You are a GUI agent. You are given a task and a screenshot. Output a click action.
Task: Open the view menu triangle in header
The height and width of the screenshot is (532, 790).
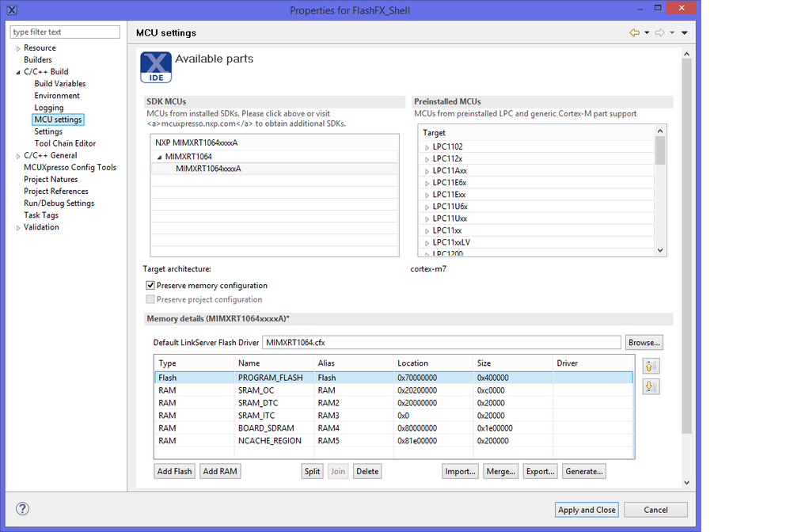pyautogui.click(x=684, y=32)
